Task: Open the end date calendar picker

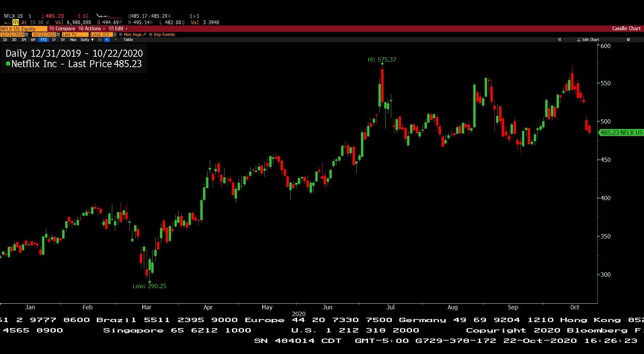Action: [58, 35]
